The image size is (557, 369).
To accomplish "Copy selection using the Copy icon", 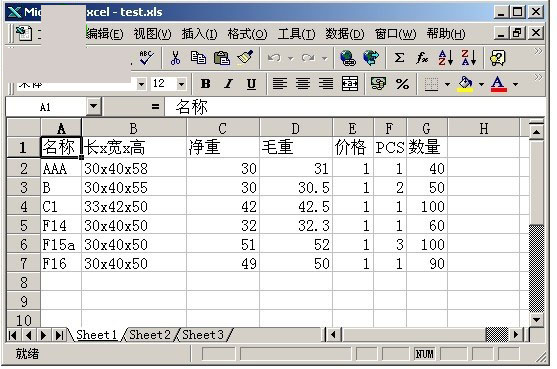I will pyautogui.click(x=198, y=58).
